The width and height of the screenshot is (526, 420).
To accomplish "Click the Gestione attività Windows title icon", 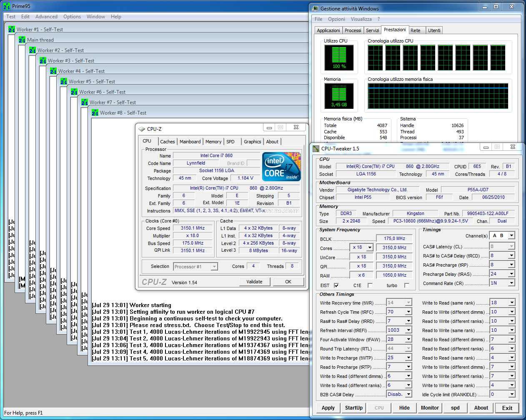I will point(315,8).
